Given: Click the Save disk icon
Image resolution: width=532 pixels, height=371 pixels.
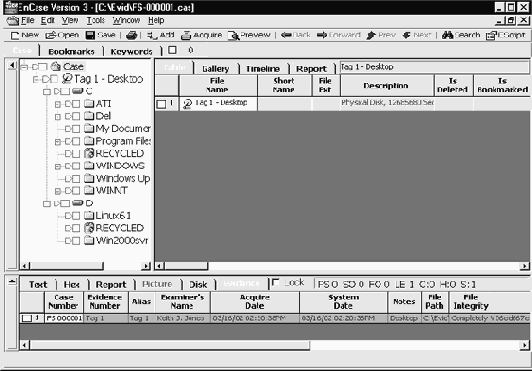Looking at the screenshot, I should tap(90, 35).
